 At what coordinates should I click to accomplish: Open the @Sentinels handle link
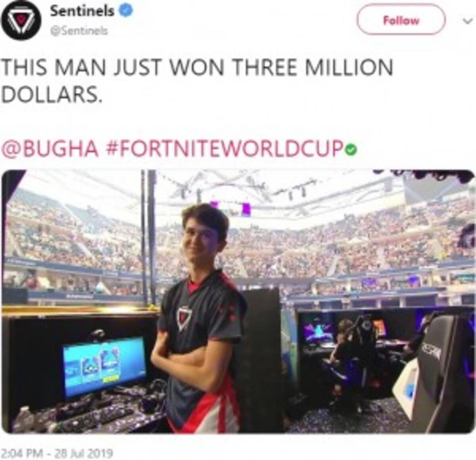[x=79, y=31]
